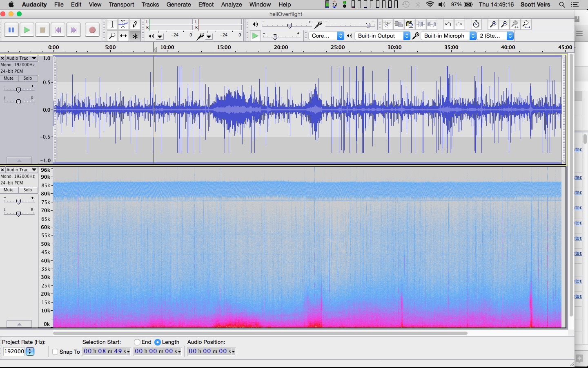
Task: Enable the Snap To checkbox
Action: tap(56, 352)
